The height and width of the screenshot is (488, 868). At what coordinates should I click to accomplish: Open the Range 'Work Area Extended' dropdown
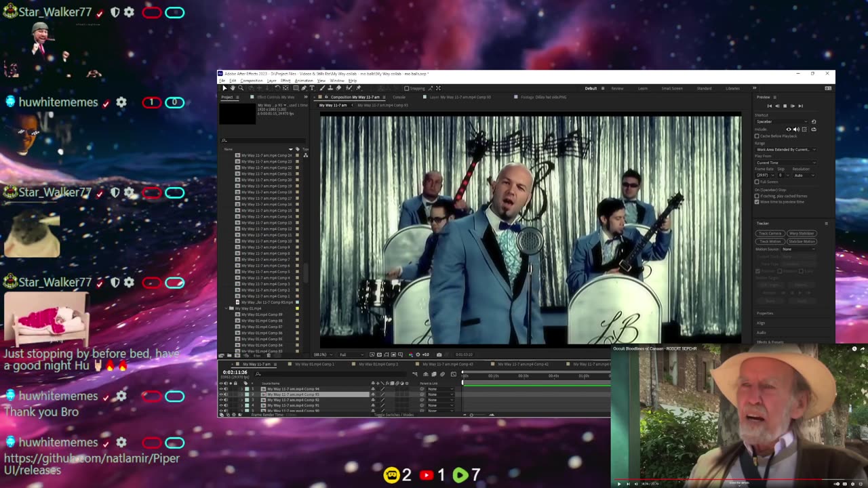click(786, 150)
